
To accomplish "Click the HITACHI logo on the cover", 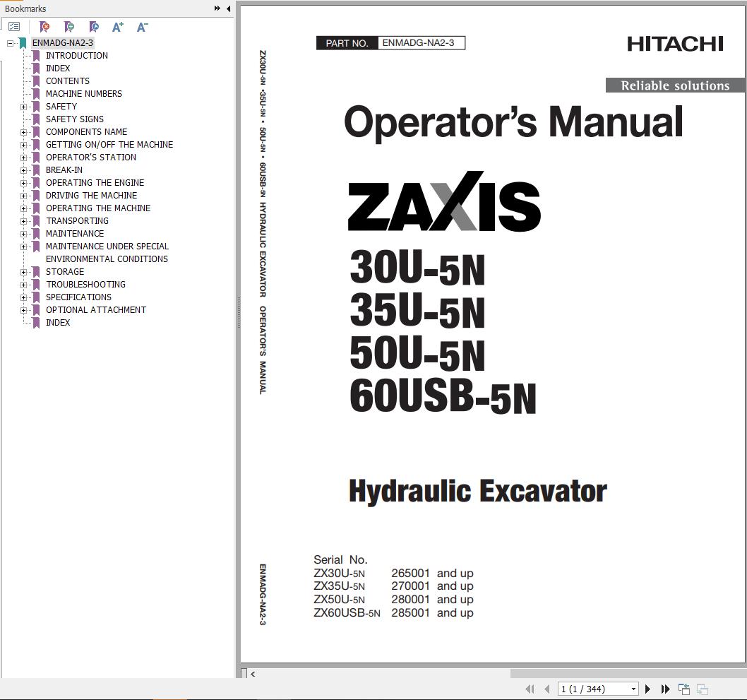I will [x=675, y=44].
